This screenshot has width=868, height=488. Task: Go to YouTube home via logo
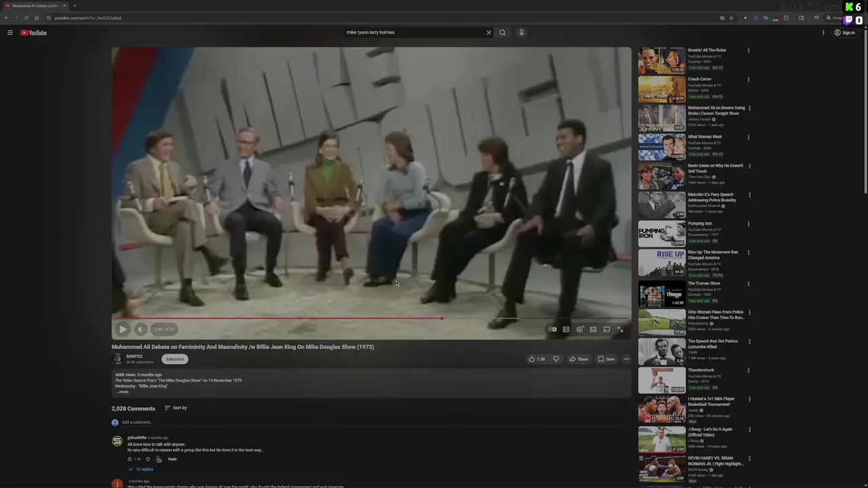(34, 33)
